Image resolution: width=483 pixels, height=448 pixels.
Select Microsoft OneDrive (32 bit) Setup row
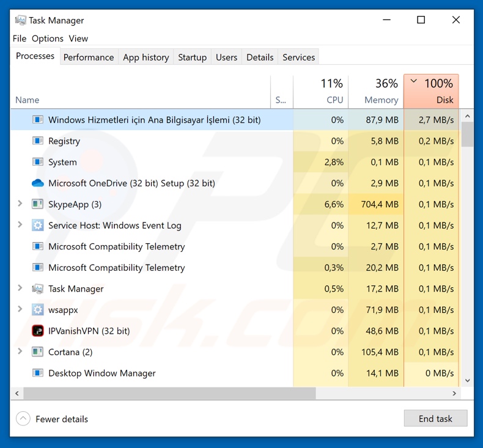234,183
